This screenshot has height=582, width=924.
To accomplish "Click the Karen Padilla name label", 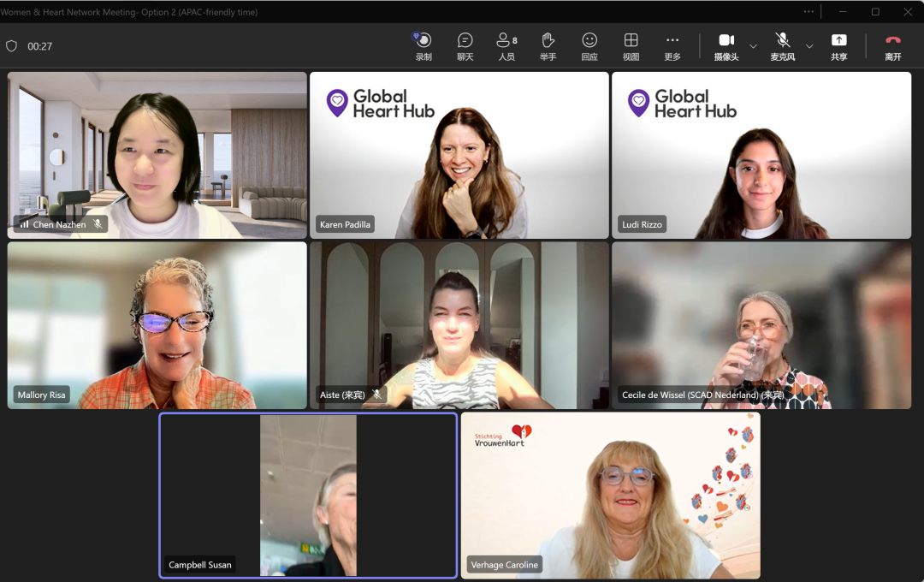I will click(346, 224).
